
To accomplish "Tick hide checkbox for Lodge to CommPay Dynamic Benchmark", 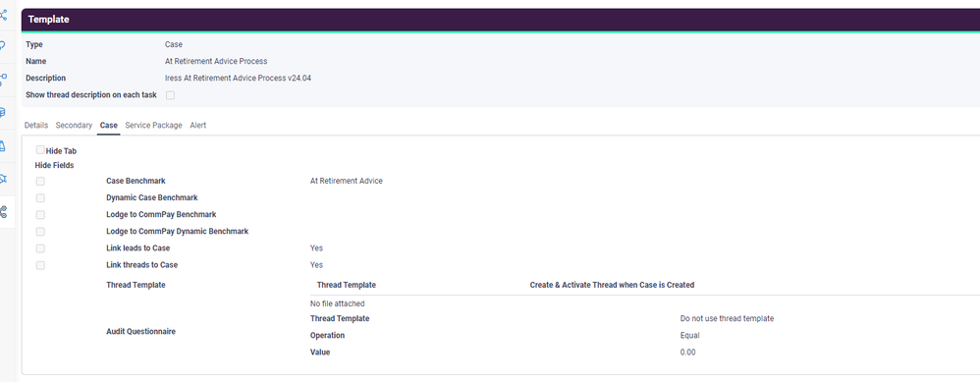I will point(40,232).
